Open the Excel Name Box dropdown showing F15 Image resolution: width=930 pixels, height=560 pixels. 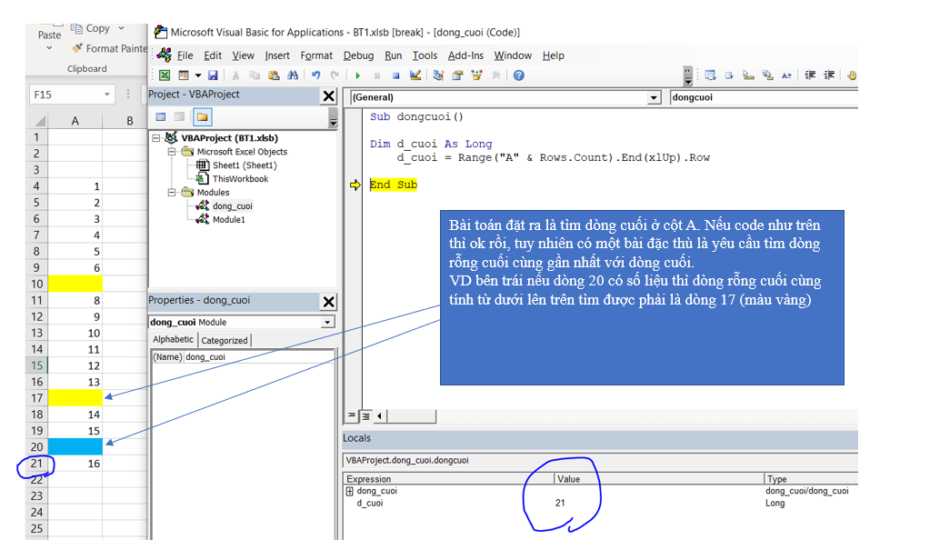[x=106, y=95]
